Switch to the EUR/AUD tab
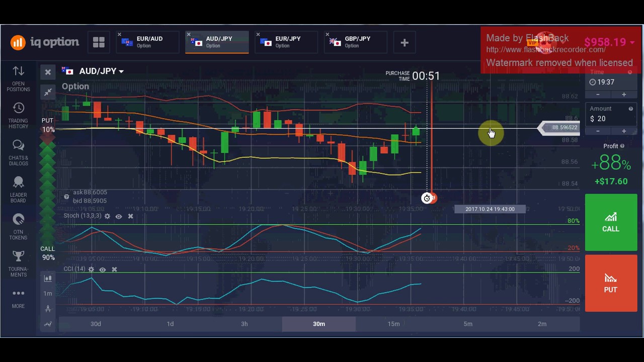 (148, 42)
